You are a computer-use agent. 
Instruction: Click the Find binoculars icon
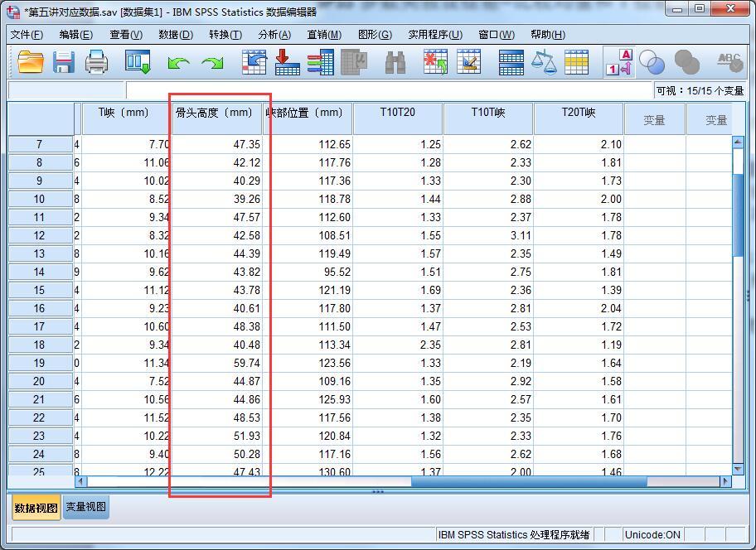(x=395, y=63)
